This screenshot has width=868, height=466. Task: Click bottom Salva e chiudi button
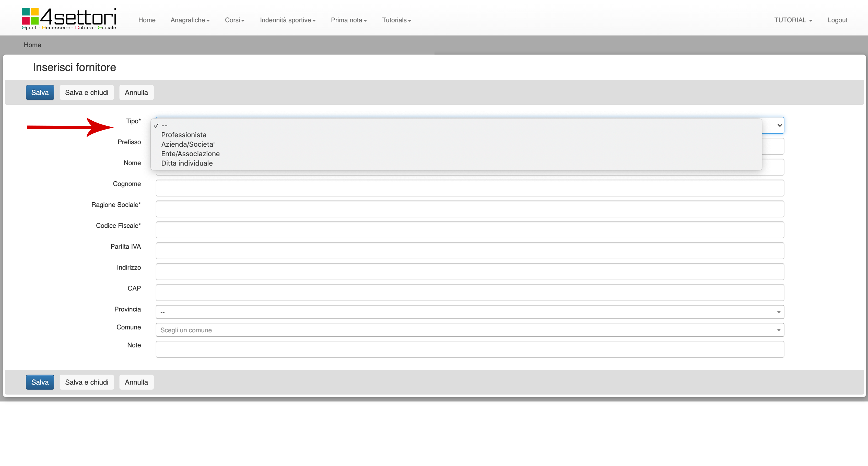tap(87, 382)
